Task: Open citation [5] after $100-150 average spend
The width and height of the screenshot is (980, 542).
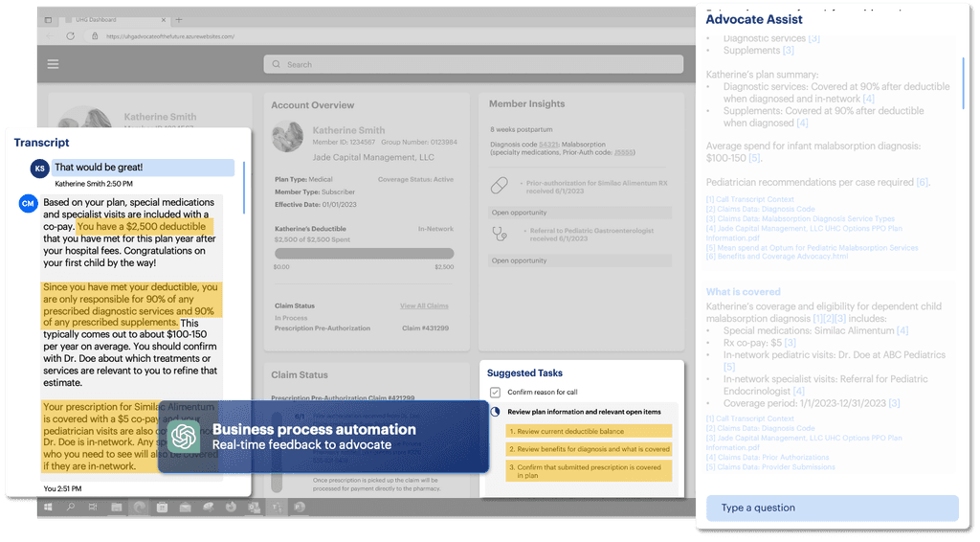Action: click(x=754, y=158)
